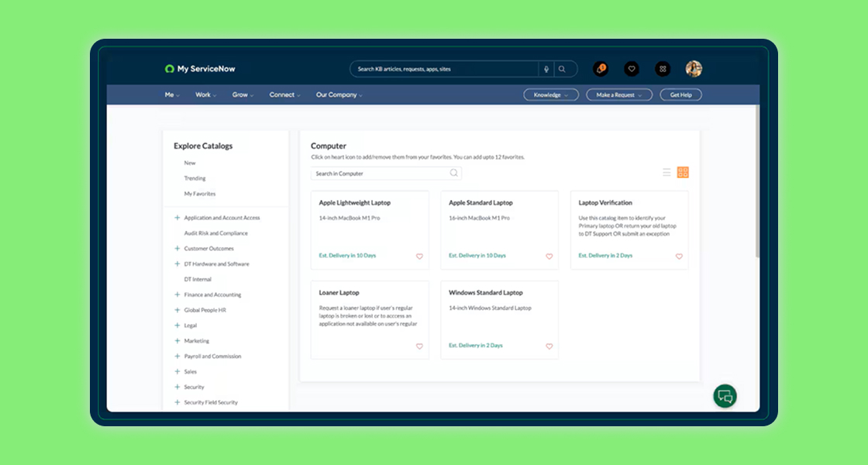The width and height of the screenshot is (868, 465).
Task: Click '16-inch MacBook M1 Pro' text
Action: (480, 218)
